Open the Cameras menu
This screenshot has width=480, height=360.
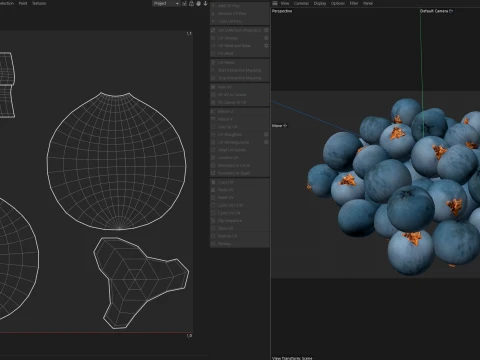point(301,3)
